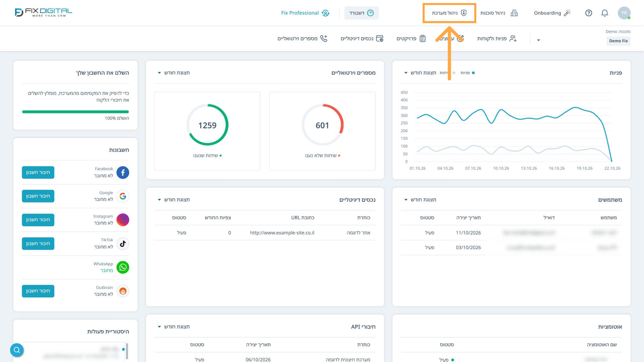Go to the דשבורד tab
Image resolution: width=644 pixels, height=362 pixels.
click(361, 13)
